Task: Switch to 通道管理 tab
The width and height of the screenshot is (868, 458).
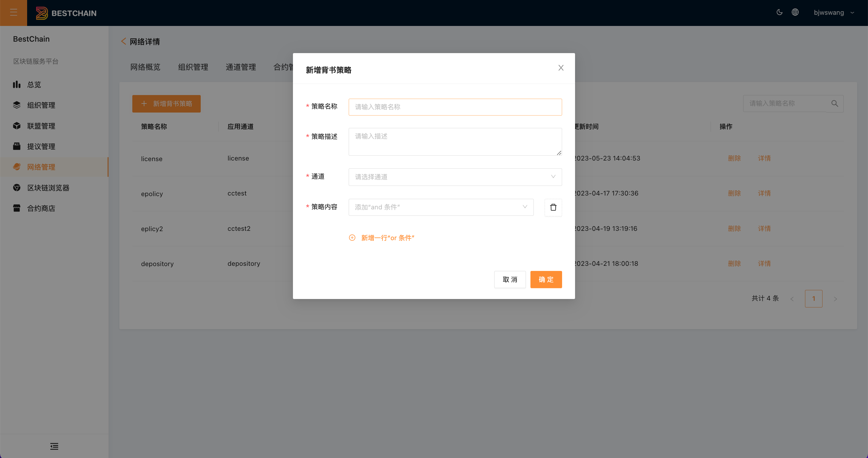Action: [241, 67]
